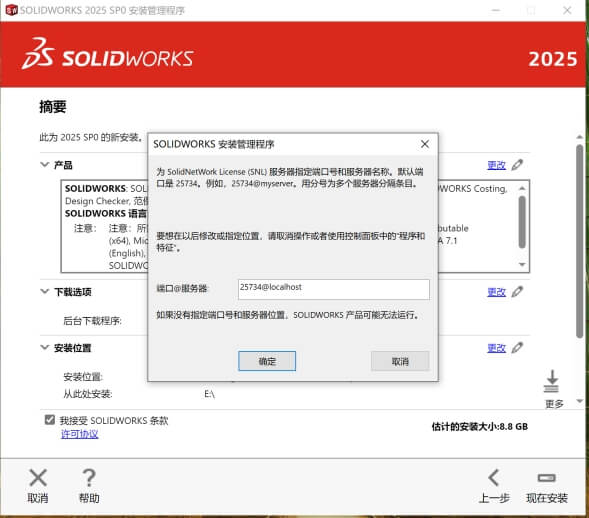The width and height of the screenshot is (589, 518).
Task: Click the 摘要 heading
Action: point(53,107)
